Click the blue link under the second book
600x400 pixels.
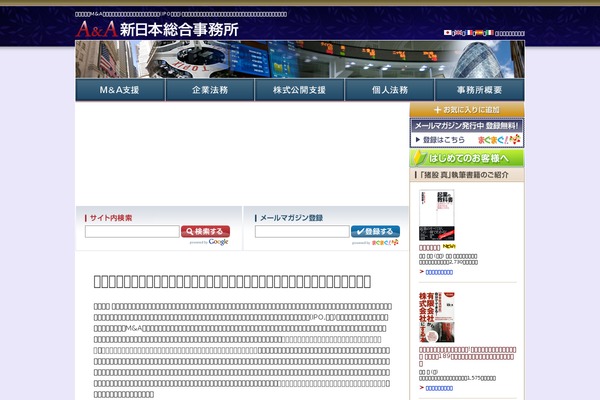point(439,388)
